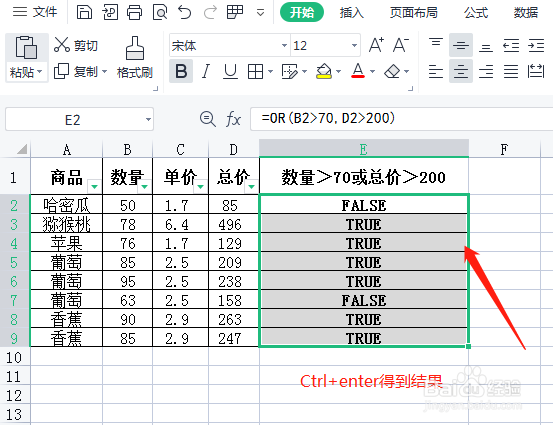Click the Print icon
The height and width of the screenshot is (425, 553).
click(135, 12)
